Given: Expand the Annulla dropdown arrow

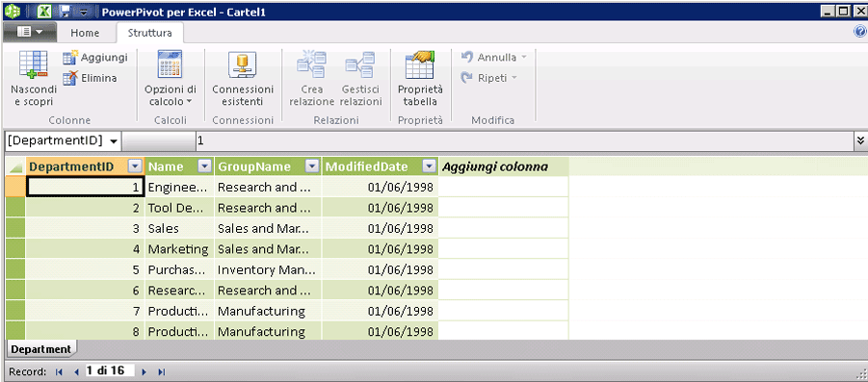Looking at the screenshot, I should (x=524, y=57).
